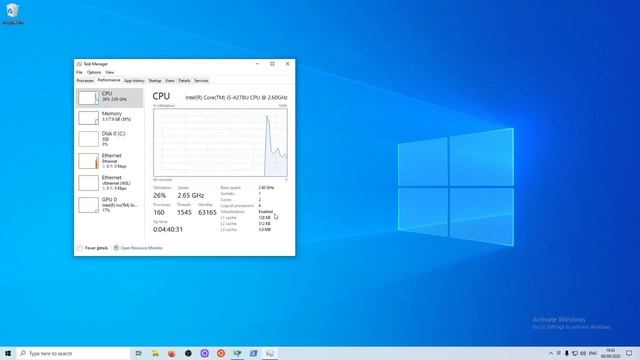Click the Virtualization Enabled value
The width and height of the screenshot is (640, 360).
tap(266, 212)
